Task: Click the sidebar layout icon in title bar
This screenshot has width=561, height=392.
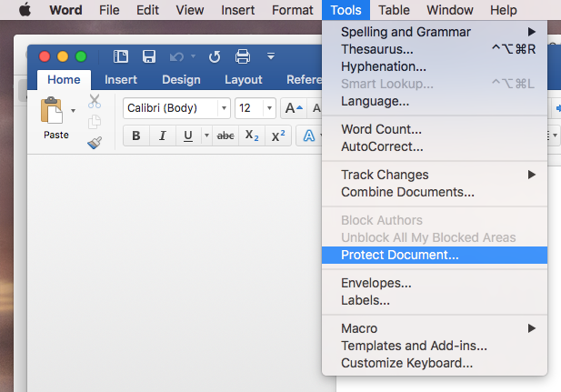Action: (121, 56)
